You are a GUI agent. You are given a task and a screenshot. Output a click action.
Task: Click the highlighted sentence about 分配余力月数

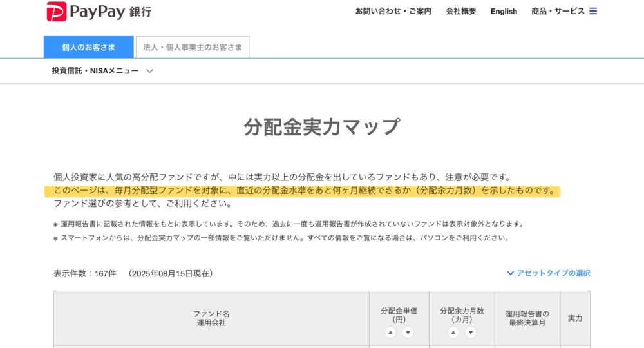304,191
